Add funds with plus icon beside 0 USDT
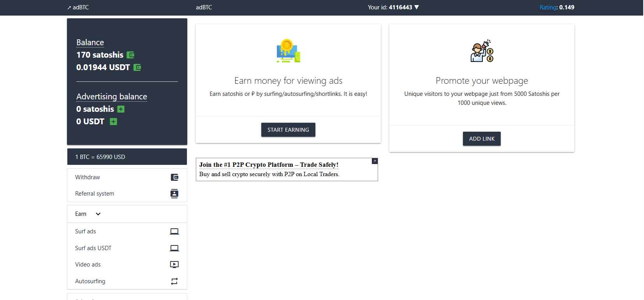The image size is (644, 300). point(113,122)
